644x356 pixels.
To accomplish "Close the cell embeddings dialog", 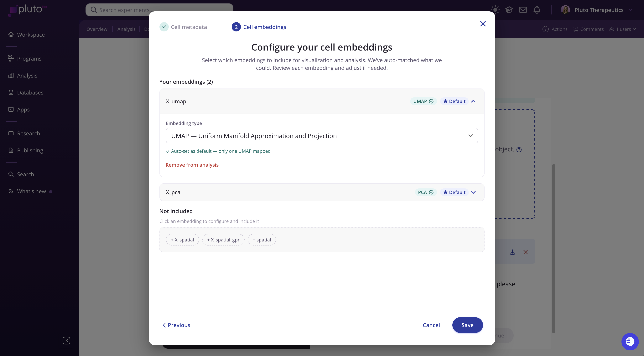I will coord(483,24).
